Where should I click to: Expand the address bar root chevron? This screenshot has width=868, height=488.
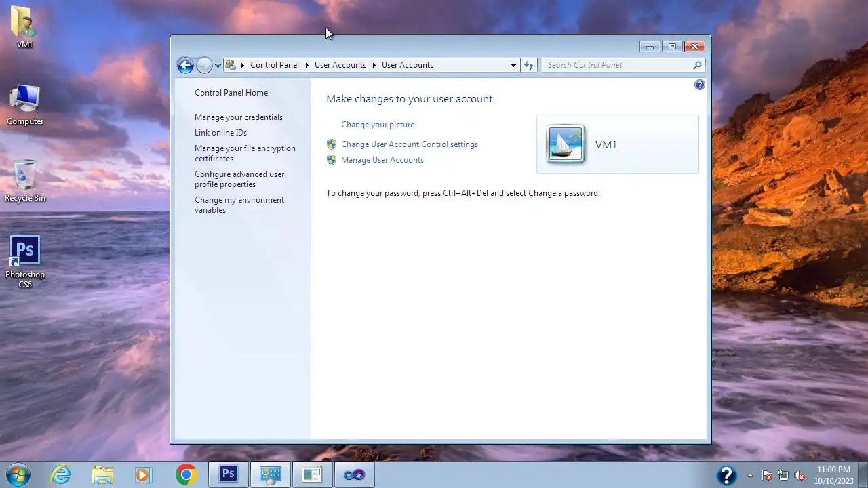[242, 65]
